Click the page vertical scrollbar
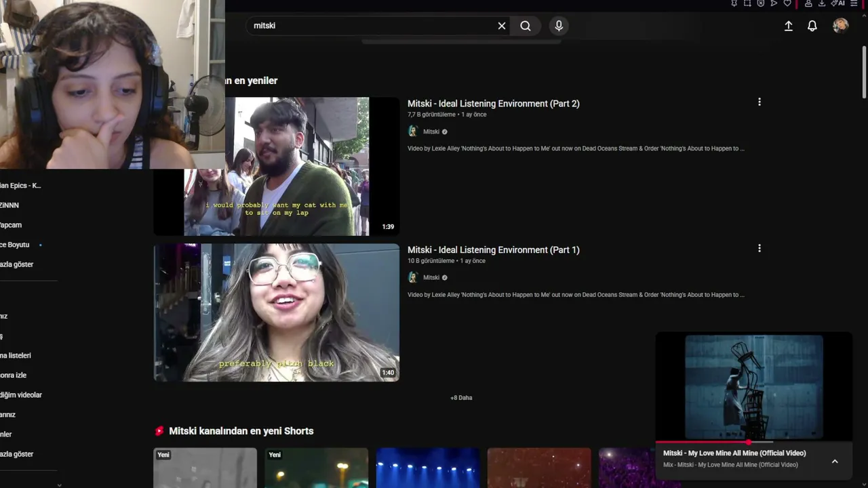 tap(864, 71)
